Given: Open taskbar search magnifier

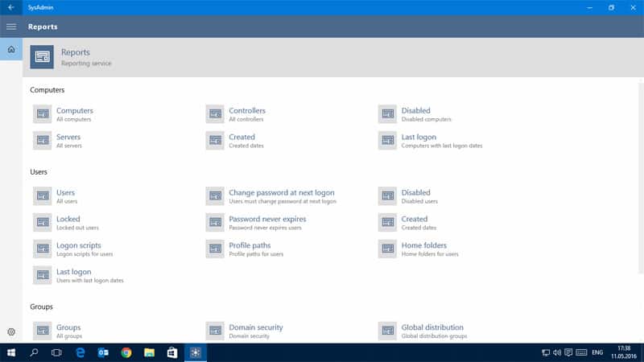Looking at the screenshot, I should [34, 352].
